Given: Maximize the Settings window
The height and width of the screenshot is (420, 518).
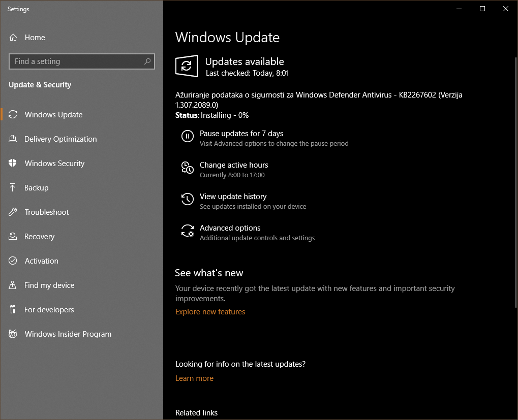Looking at the screenshot, I should click(482, 9).
